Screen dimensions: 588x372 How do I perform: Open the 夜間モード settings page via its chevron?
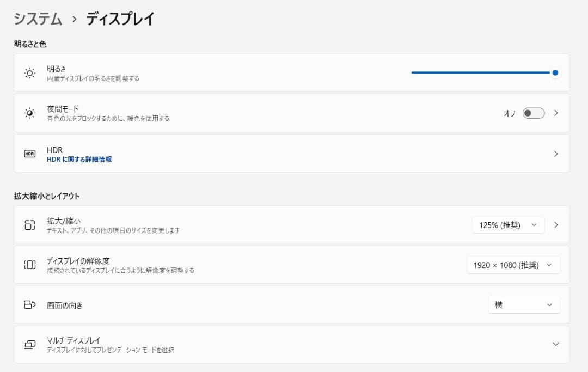click(x=556, y=113)
